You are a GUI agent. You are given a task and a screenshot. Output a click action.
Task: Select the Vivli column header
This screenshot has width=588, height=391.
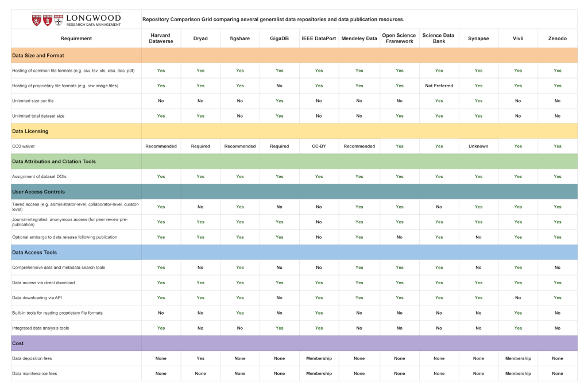pos(518,38)
